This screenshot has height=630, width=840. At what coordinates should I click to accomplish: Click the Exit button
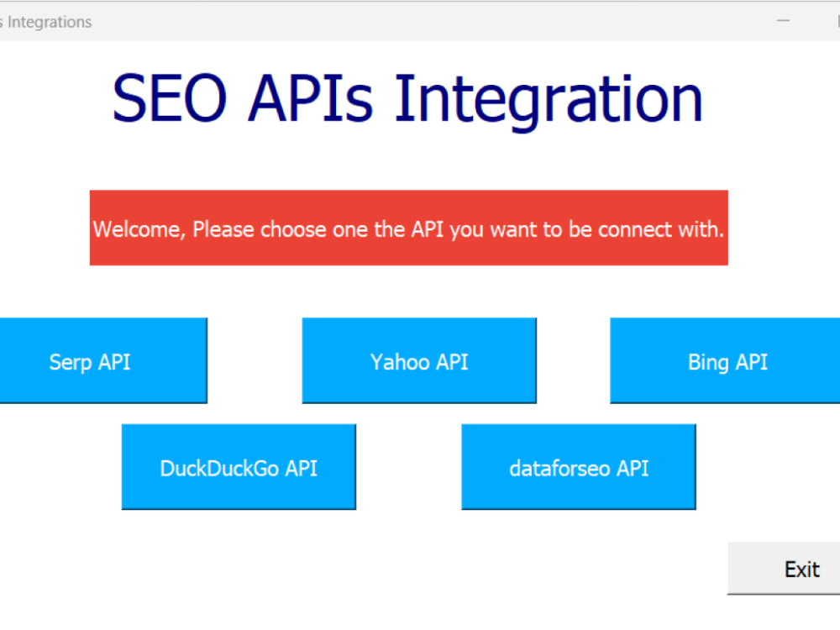(x=784, y=569)
